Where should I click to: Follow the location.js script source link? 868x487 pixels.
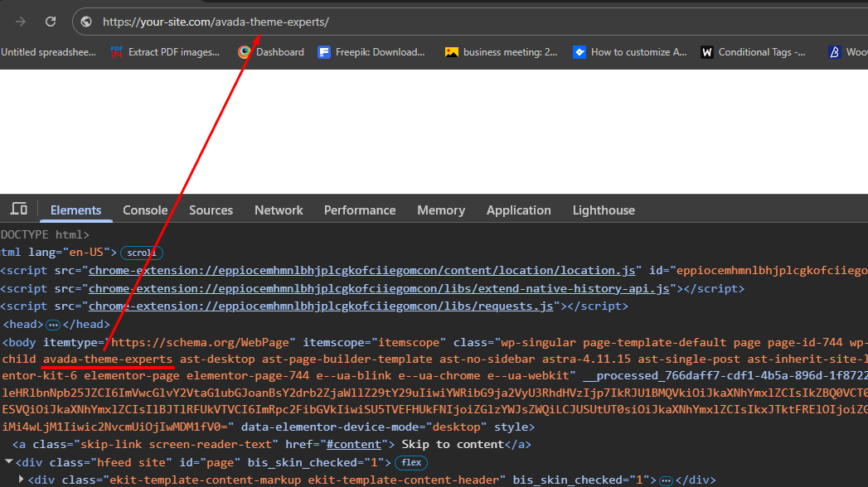tap(361, 270)
